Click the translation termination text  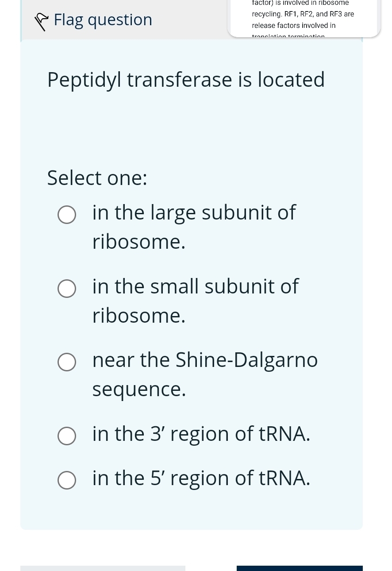pos(288,37)
